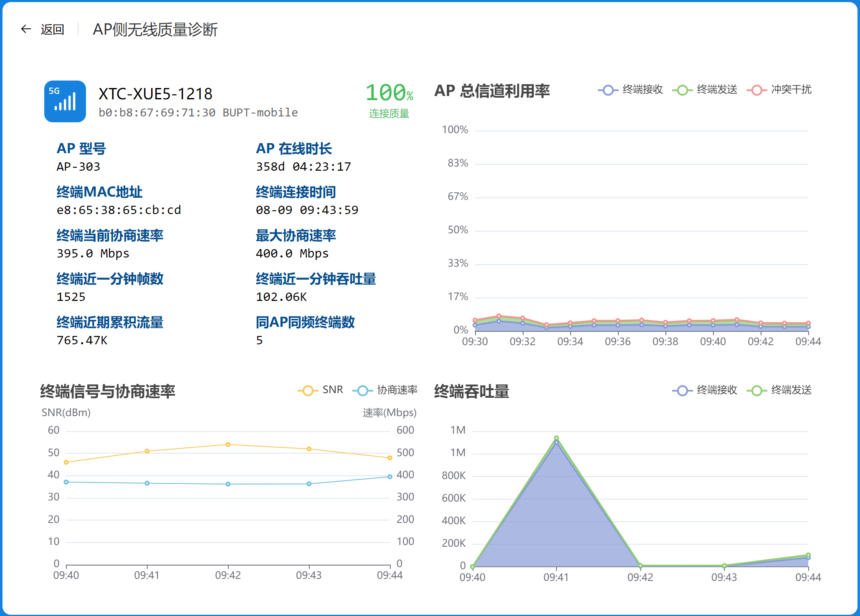The width and height of the screenshot is (860, 616).
Task: Click the 速率(Mbps) axis label
Action: [390, 413]
